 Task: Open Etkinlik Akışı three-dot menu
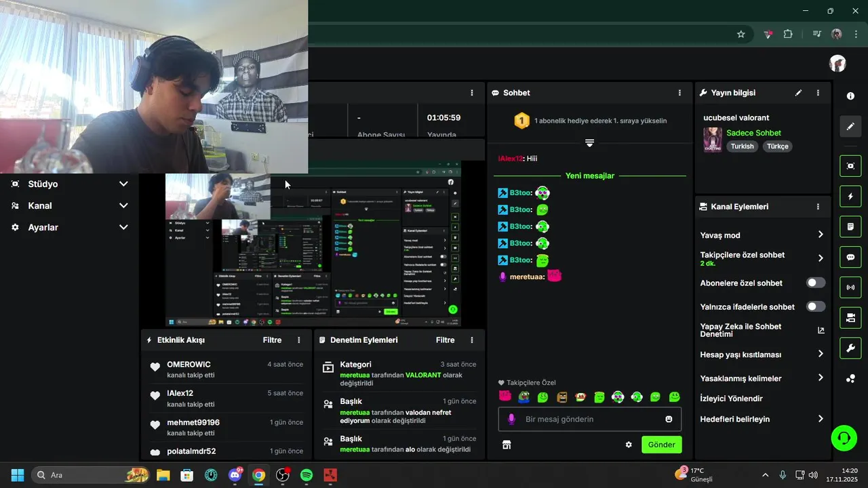[299, 340]
